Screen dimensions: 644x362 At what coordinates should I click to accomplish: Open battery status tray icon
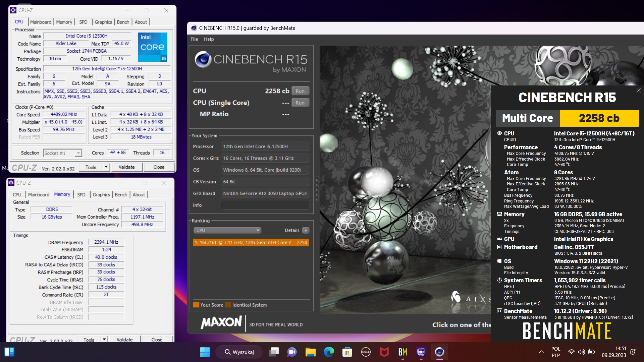coord(592,352)
